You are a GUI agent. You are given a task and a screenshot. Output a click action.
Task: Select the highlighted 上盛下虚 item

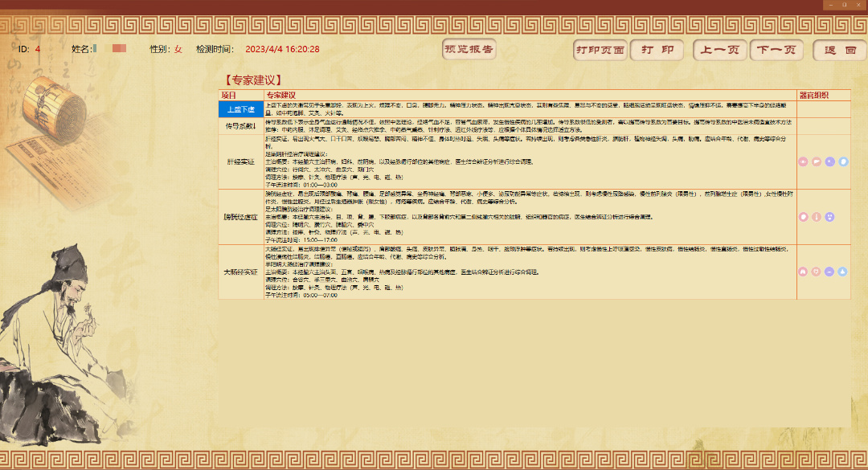click(x=240, y=109)
